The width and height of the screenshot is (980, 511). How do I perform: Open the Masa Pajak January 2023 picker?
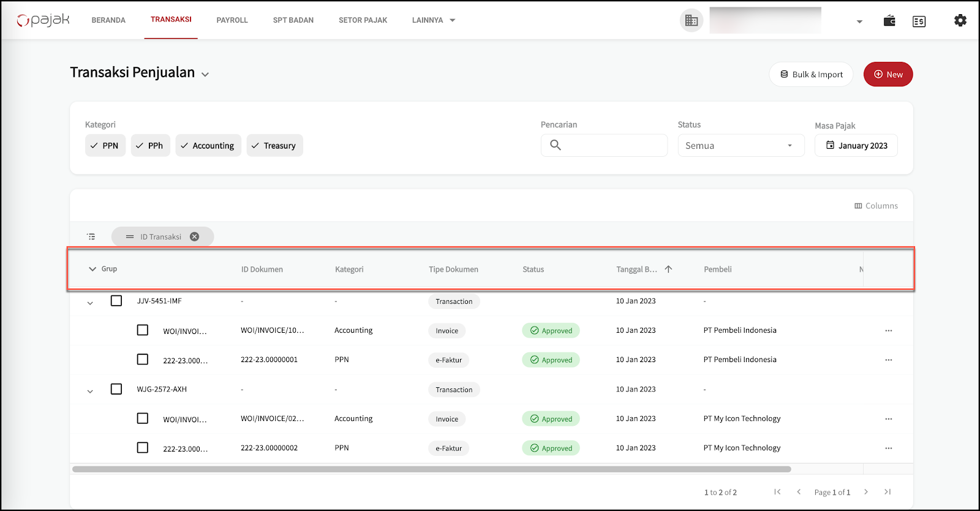coord(856,145)
